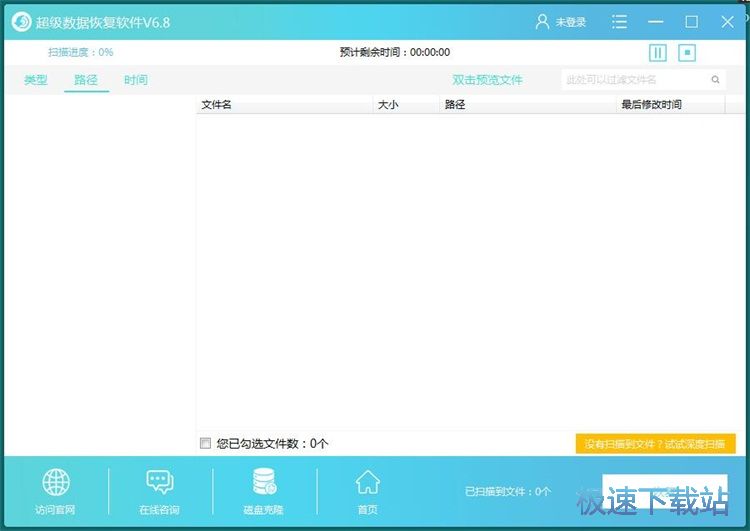Click the app logo icon in title bar
This screenshot has height=531, width=750.
(x=21, y=21)
